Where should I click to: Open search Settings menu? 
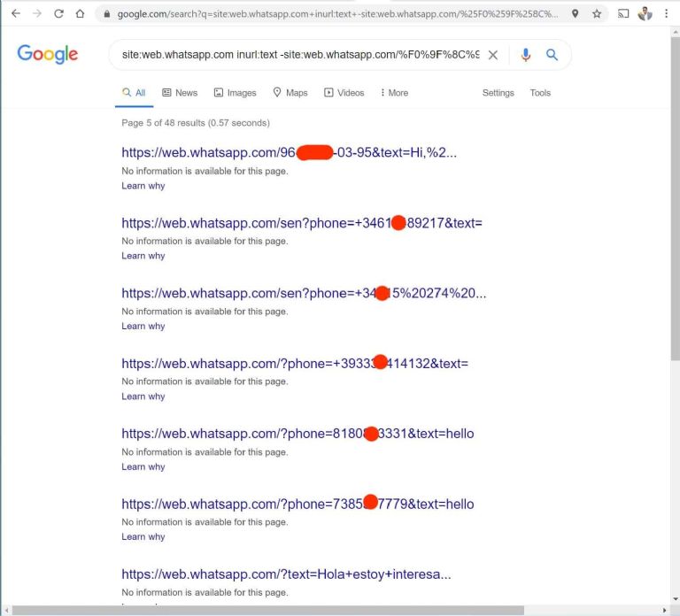click(498, 93)
